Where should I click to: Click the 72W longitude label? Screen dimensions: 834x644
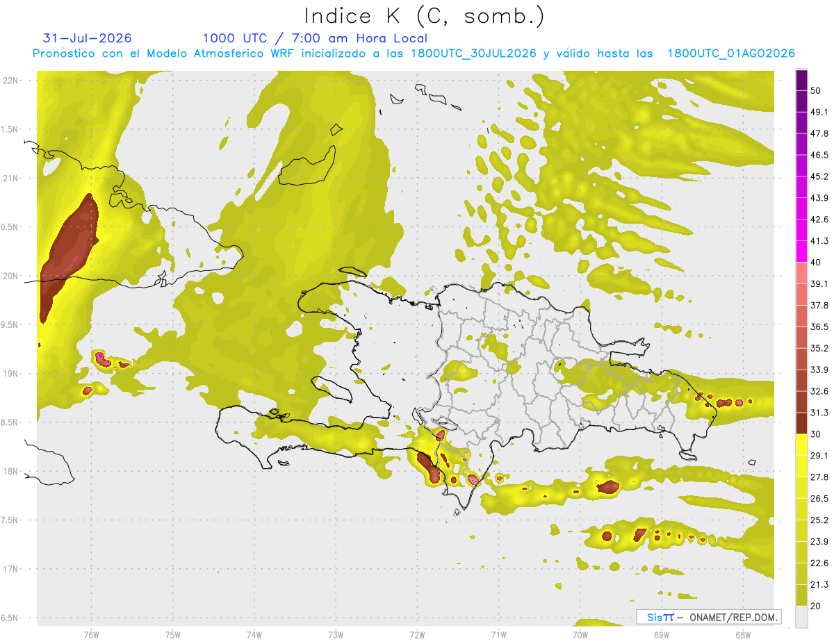point(417,634)
